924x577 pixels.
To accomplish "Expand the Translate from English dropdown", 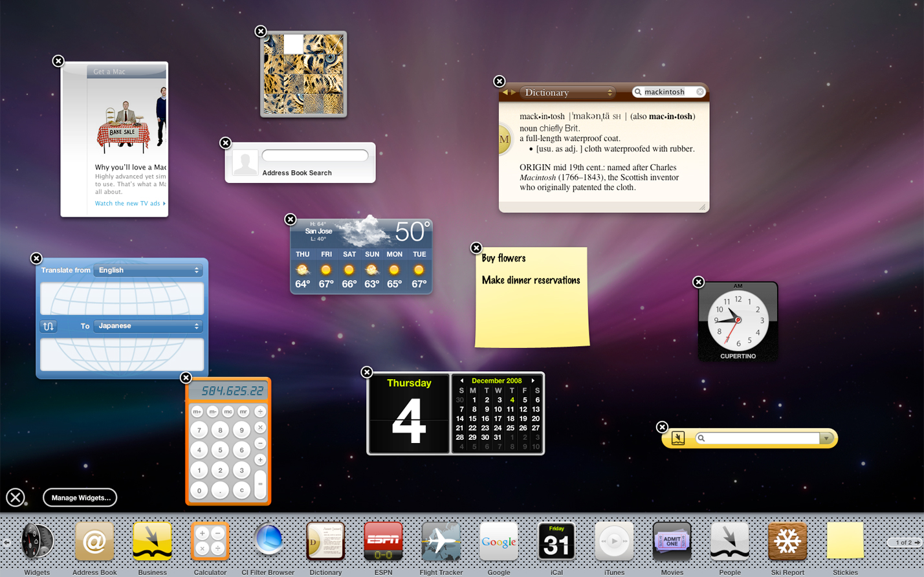I will point(148,270).
